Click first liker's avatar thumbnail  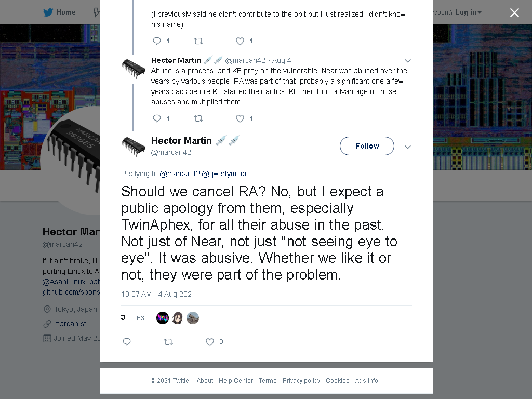(163, 318)
